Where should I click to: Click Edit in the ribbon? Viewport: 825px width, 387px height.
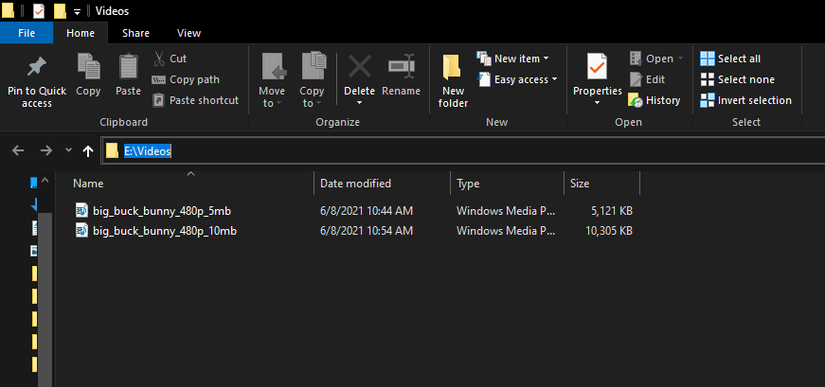[647, 79]
